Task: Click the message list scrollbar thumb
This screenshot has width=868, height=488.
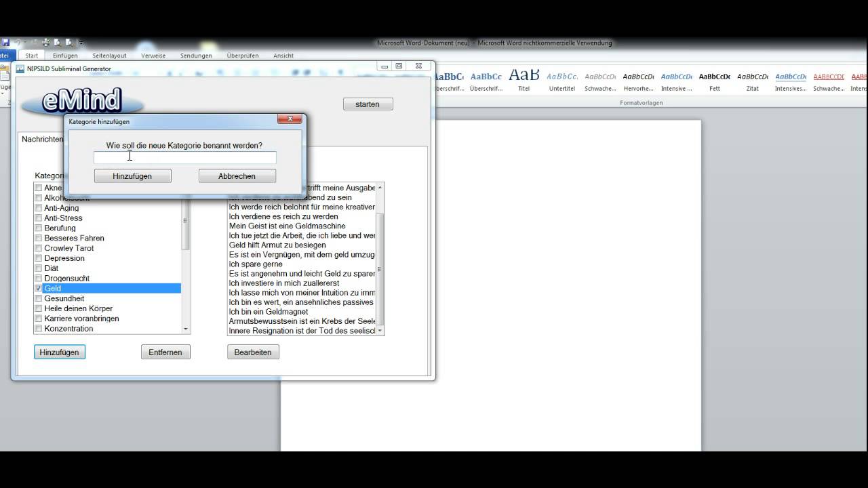Action: (380, 270)
